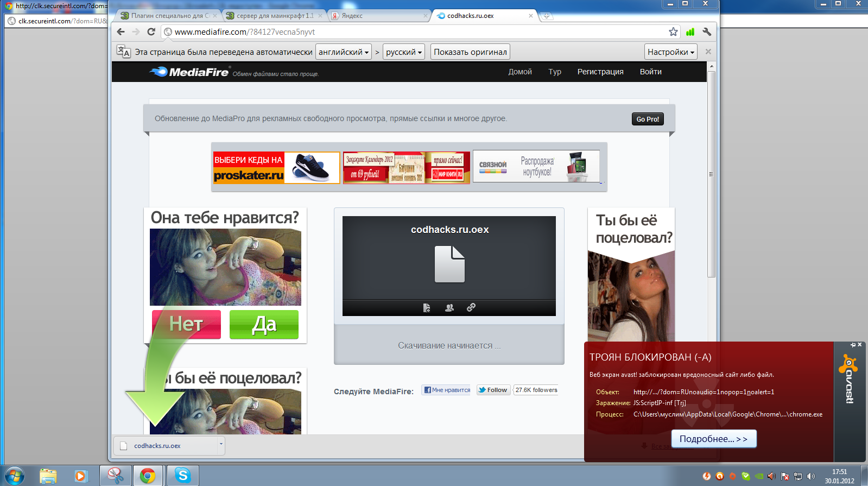Reload the MediaFire page

(x=151, y=32)
